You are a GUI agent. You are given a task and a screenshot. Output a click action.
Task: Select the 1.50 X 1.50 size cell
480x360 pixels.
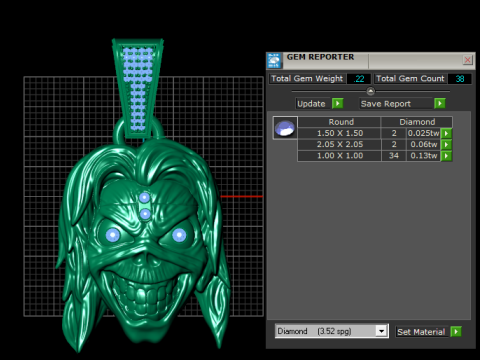click(x=340, y=133)
